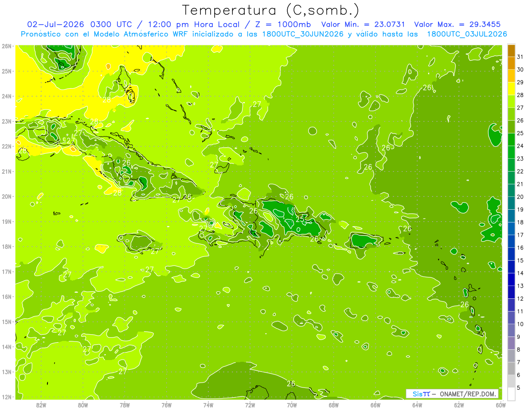
Task: Click the '29' label on the color scale
Action: 520,82
